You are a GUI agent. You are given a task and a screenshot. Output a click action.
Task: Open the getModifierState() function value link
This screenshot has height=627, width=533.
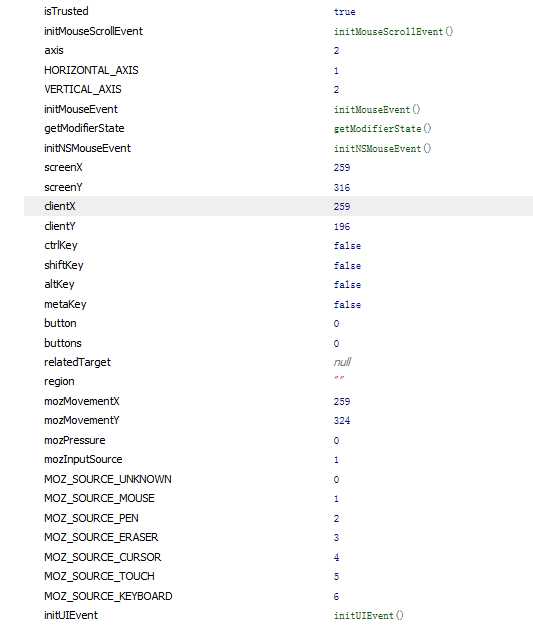click(383, 129)
